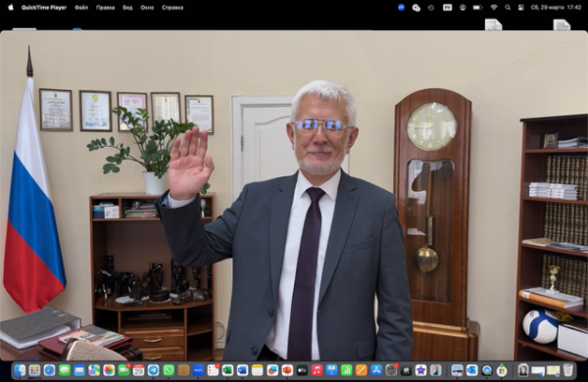Open Messages from the Dock
This screenshot has height=382, width=588.
tap(65, 370)
